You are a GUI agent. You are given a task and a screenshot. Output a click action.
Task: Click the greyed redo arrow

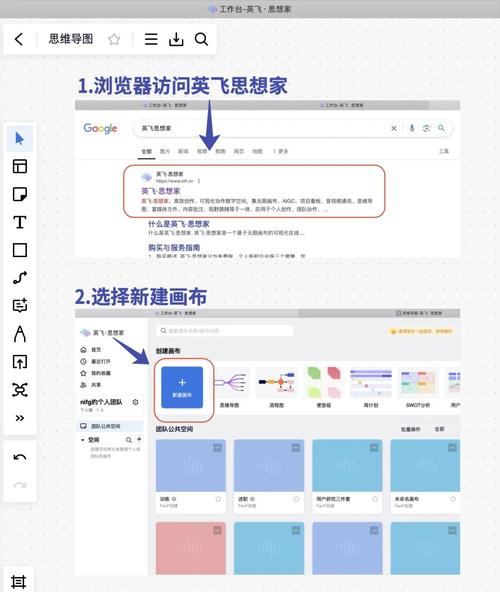pyautogui.click(x=20, y=485)
